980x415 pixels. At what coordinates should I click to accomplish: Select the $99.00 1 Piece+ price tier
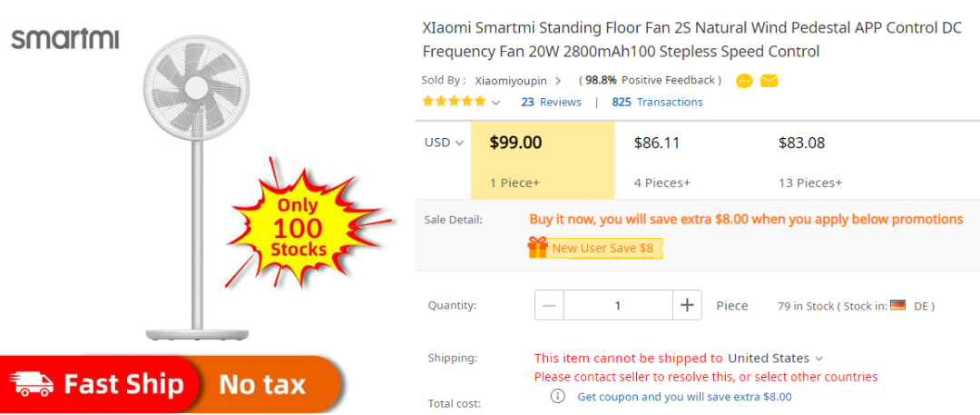543,160
